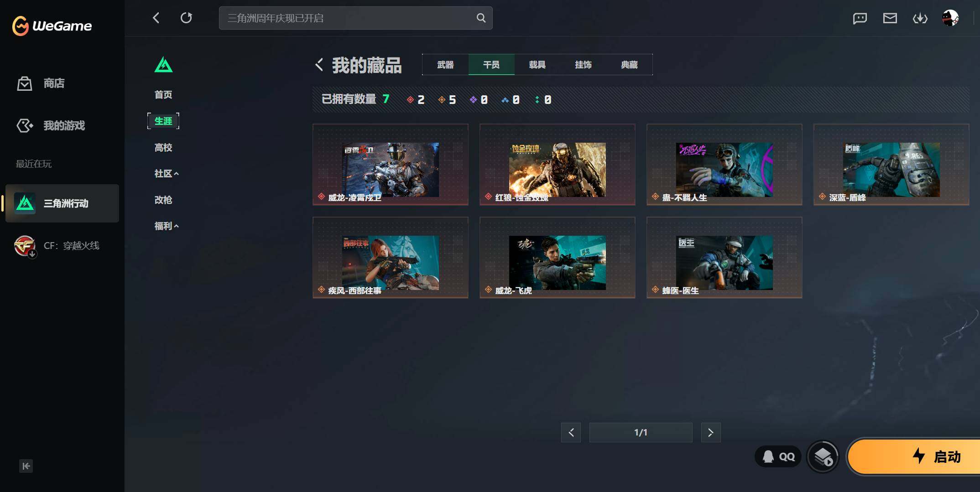Viewport: 980px width, 492px height.
Task: Select 生涯 in game navigation
Action: [163, 121]
